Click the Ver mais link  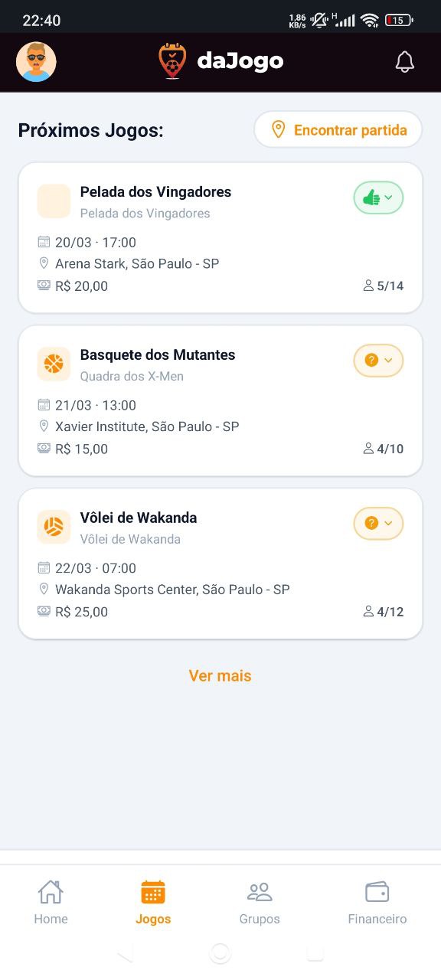click(220, 675)
